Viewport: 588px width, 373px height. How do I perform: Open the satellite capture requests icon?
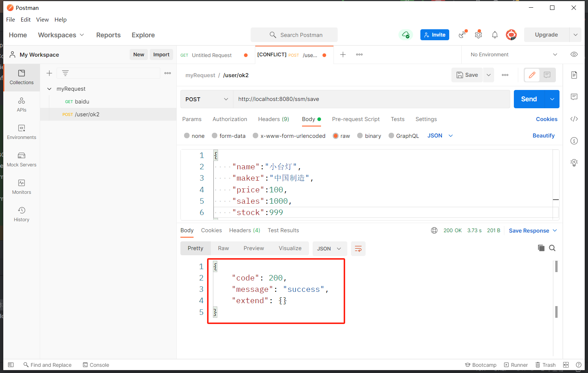(463, 34)
